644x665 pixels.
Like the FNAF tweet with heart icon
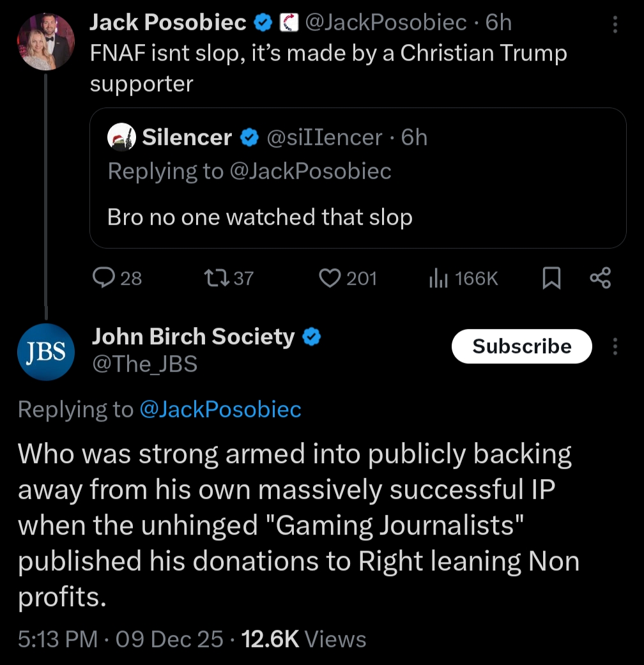330,278
